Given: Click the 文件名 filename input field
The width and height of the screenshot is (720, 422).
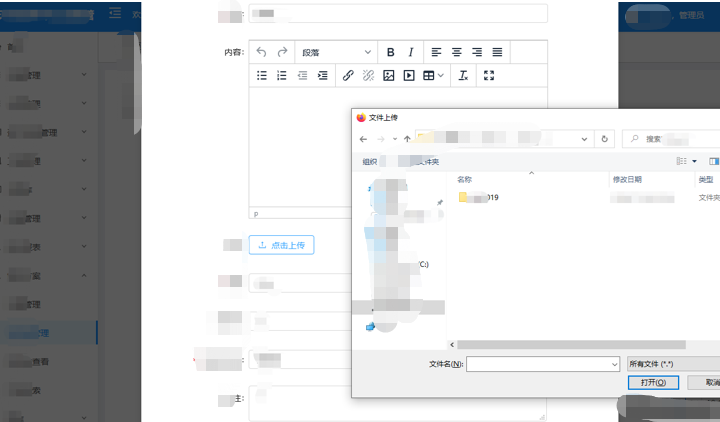Looking at the screenshot, I should (x=543, y=364).
